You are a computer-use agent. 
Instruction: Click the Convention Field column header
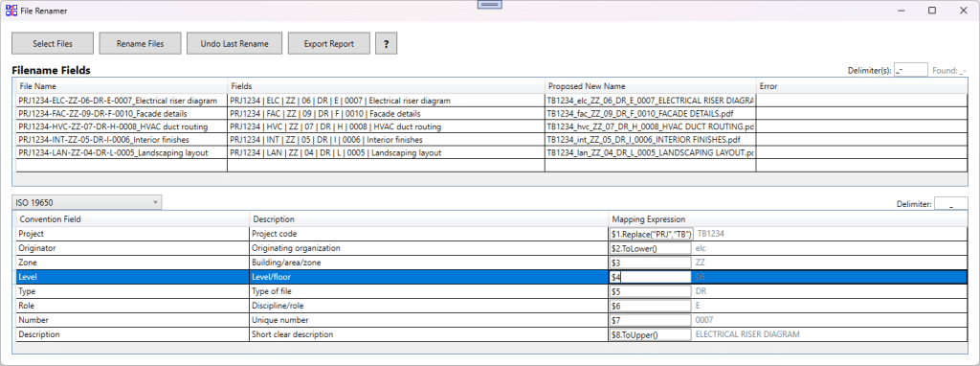click(x=132, y=219)
